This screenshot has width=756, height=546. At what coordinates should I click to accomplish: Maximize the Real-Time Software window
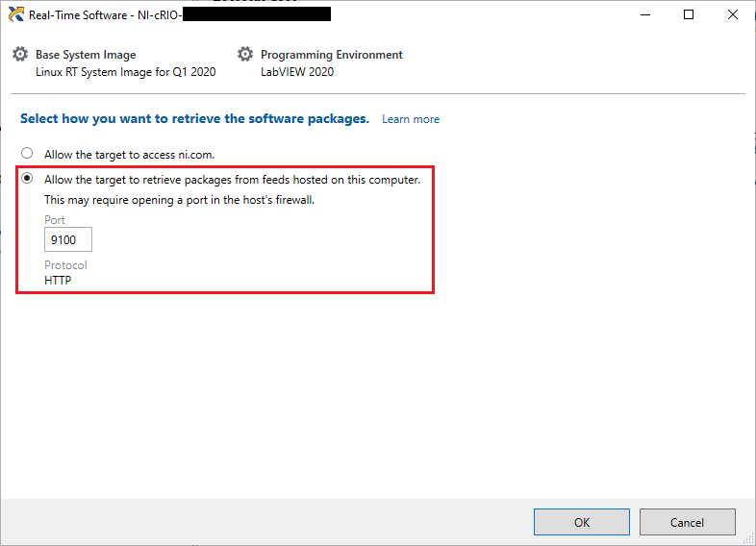pyautogui.click(x=689, y=14)
